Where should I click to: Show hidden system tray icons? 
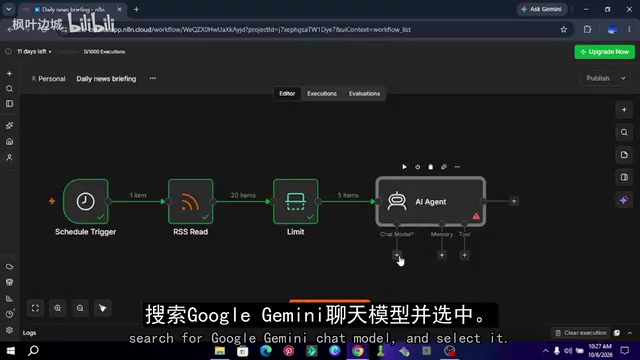click(x=545, y=351)
